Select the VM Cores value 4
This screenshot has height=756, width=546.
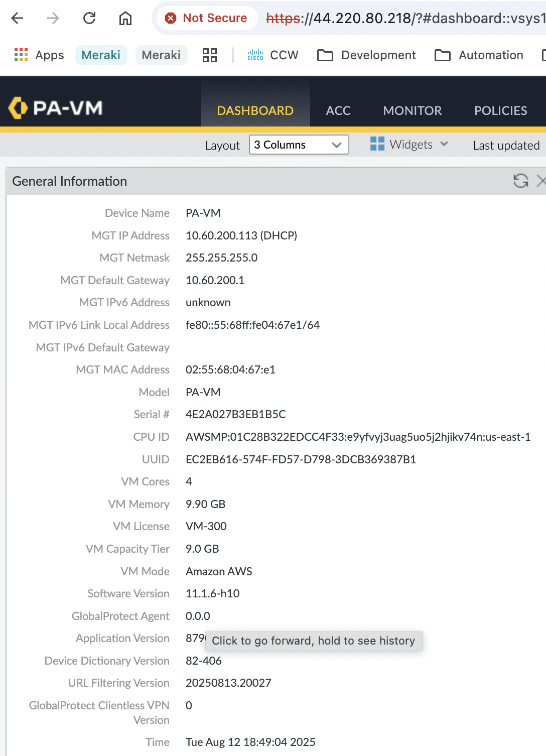click(189, 481)
